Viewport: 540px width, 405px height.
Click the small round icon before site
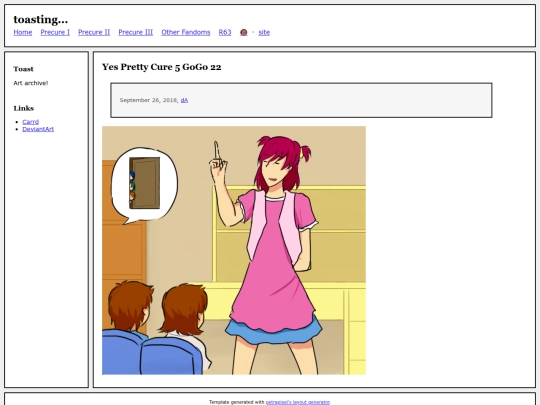[243, 32]
